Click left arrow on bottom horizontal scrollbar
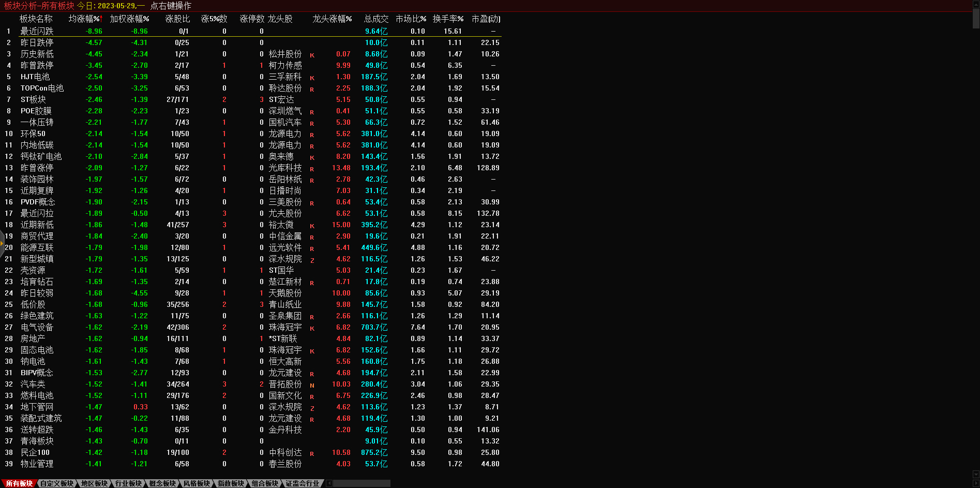Viewport: 980px width, 488px height. click(329, 483)
